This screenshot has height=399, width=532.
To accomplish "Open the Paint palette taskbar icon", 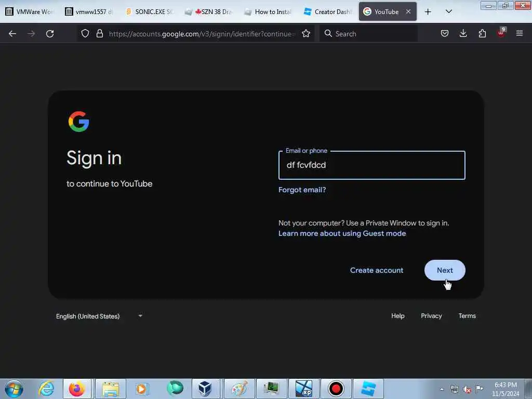I will (240, 389).
